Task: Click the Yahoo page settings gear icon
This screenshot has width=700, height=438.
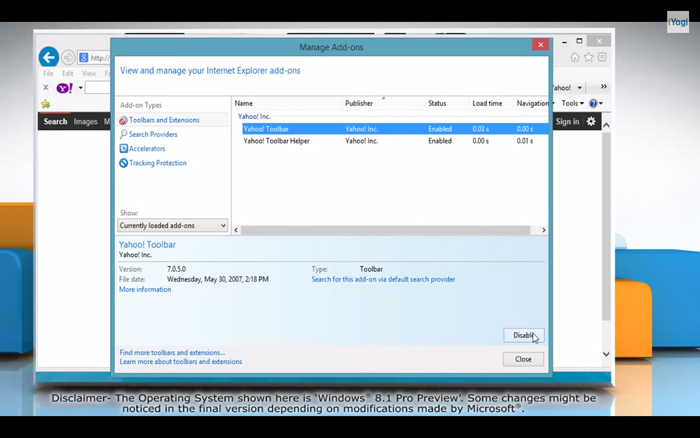Action: pyautogui.click(x=591, y=121)
